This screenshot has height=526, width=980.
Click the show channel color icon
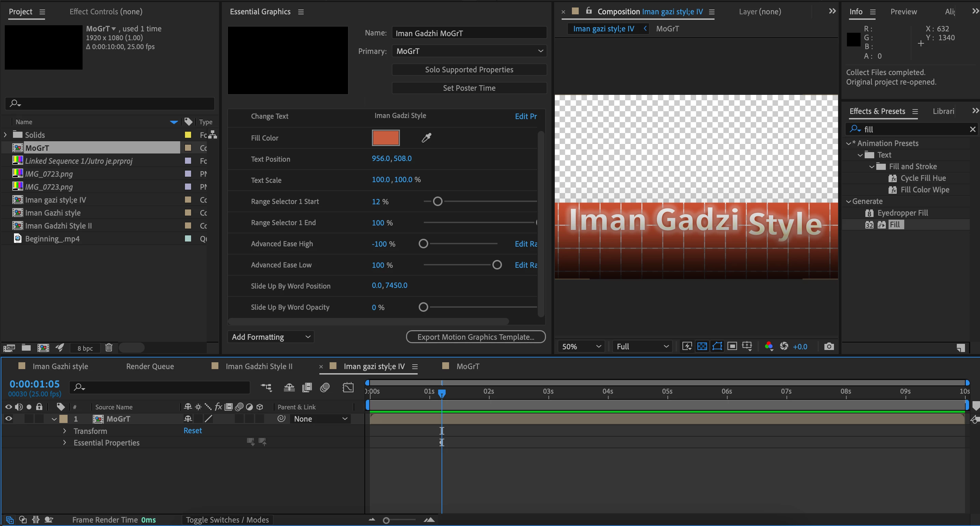[x=768, y=346]
